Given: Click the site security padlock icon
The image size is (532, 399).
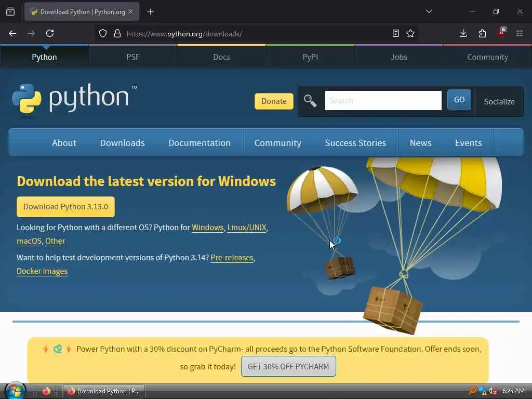Looking at the screenshot, I should [117, 33].
